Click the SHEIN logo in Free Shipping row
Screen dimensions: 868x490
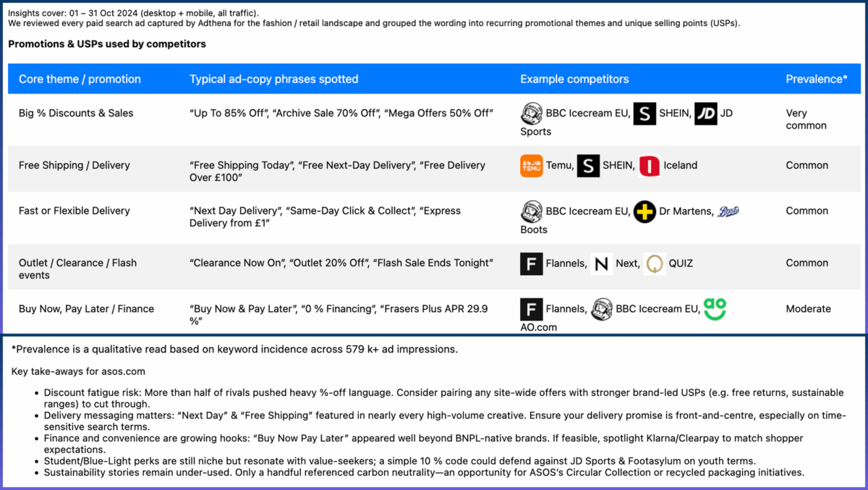point(588,166)
